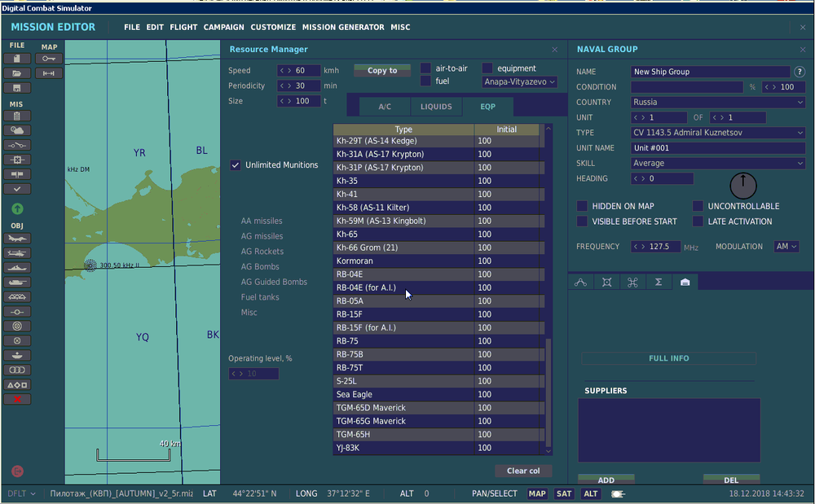The height and width of the screenshot is (504, 815).
Task: Select the sigma summary tab icon
Action: (658, 283)
